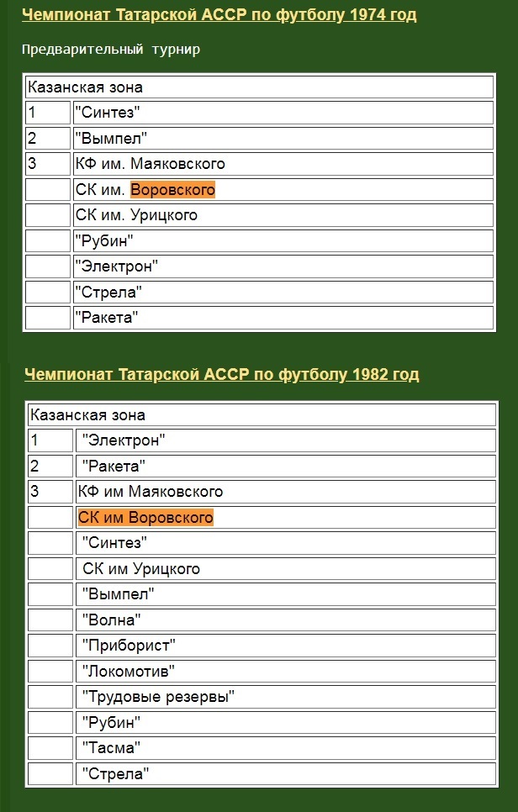Click first-place "Электрон" in the 1982 table
The image size is (518, 812).
point(123,440)
